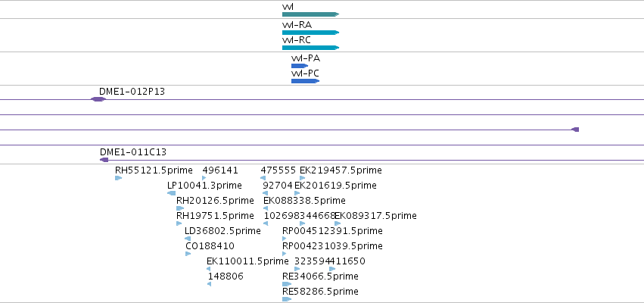Image resolution: width=644 pixels, height=303 pixels.
Task: Click the RE34066.5prime EST glyph
Action: (x=287, y=284)
